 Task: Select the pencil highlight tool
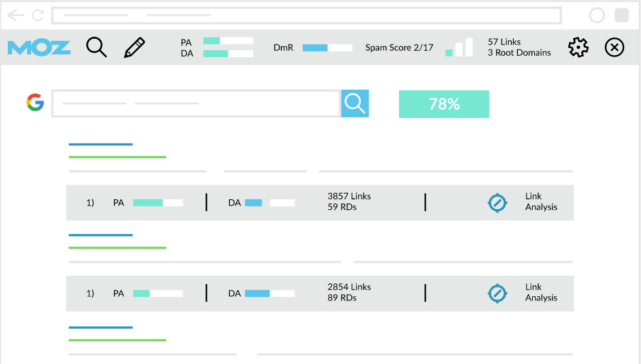134,47
